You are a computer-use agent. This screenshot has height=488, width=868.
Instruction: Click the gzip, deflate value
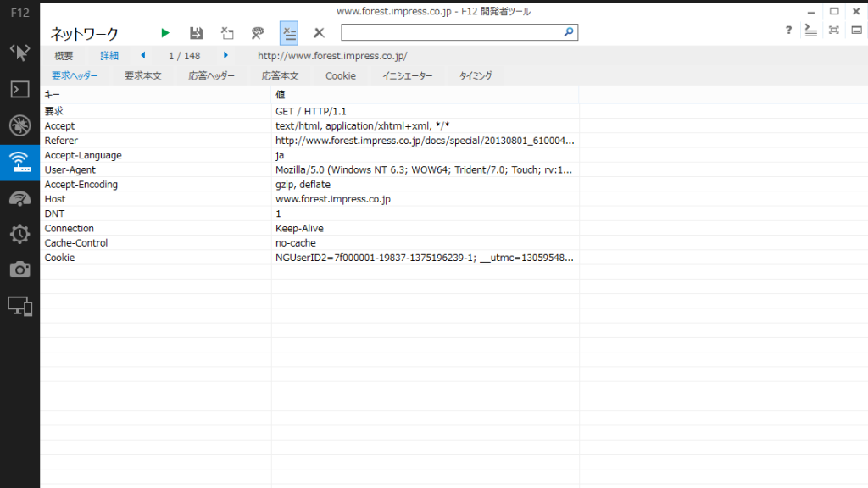point(303,184)
